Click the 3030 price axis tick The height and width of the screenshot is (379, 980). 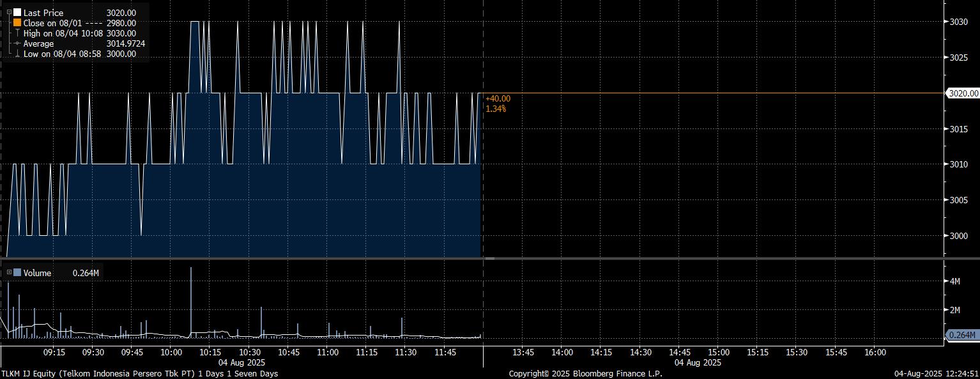[x=958, y=22]
